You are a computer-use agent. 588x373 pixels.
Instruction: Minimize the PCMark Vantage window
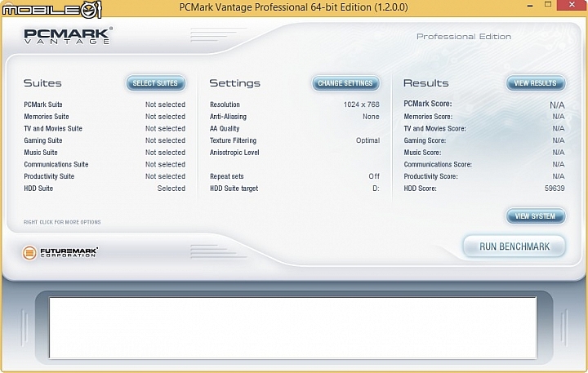(530, 6)
